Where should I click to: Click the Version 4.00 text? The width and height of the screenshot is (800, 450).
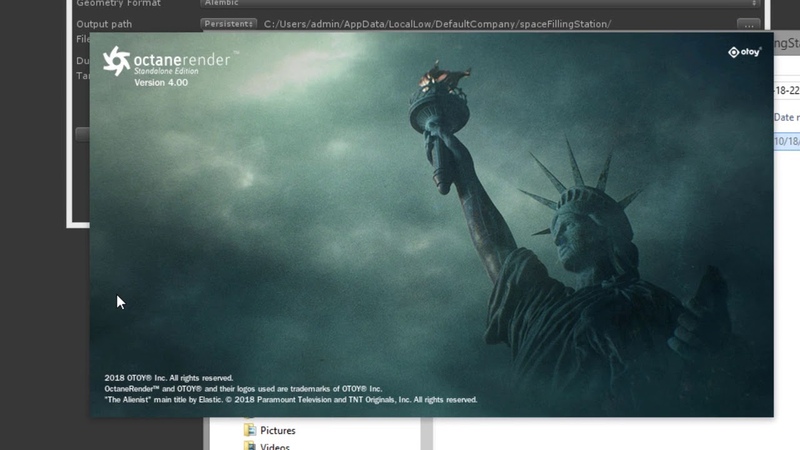[161, 83]
